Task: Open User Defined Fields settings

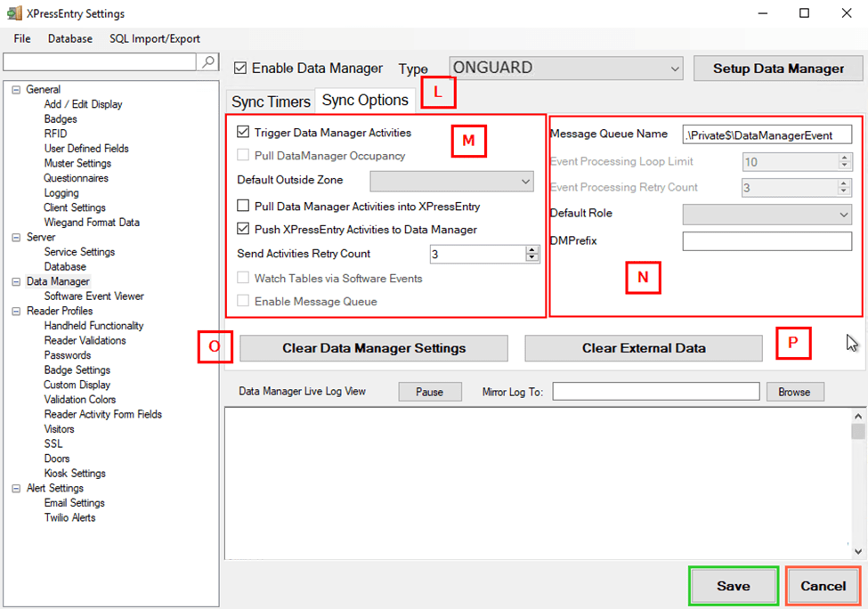Action: [x=86, y=149]
